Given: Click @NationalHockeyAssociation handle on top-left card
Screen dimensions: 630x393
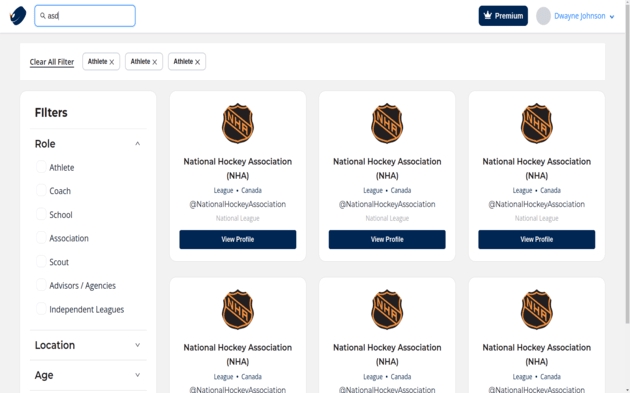Looking at the screenshot, I should [x=237, y=204].
